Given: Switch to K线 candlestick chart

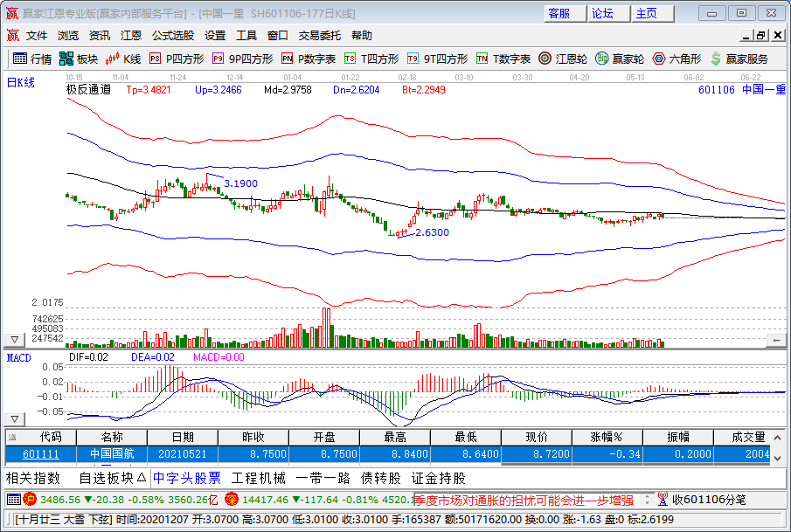Looking at the screenshot, I should click(x=123, y=59).
